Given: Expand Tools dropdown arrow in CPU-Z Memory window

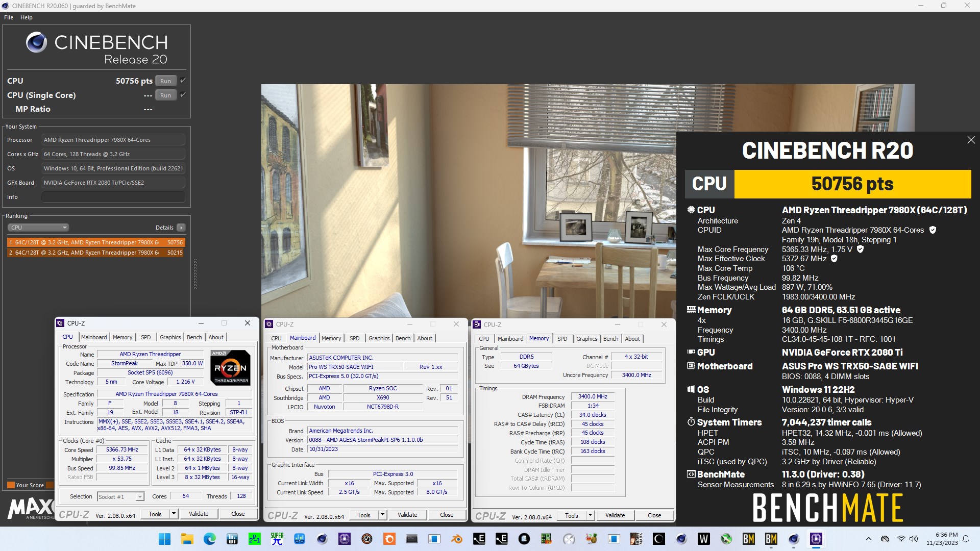Looking at the screenshot, I should pos(590,515).
